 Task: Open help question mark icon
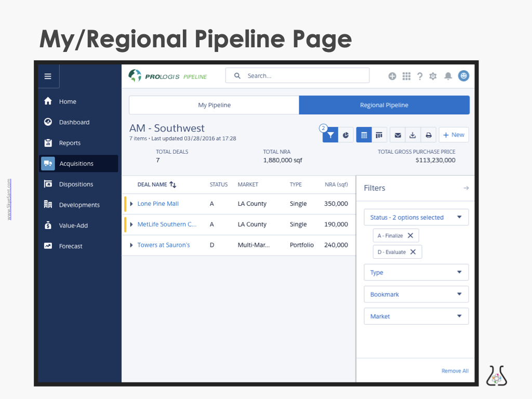pos(420,76)
